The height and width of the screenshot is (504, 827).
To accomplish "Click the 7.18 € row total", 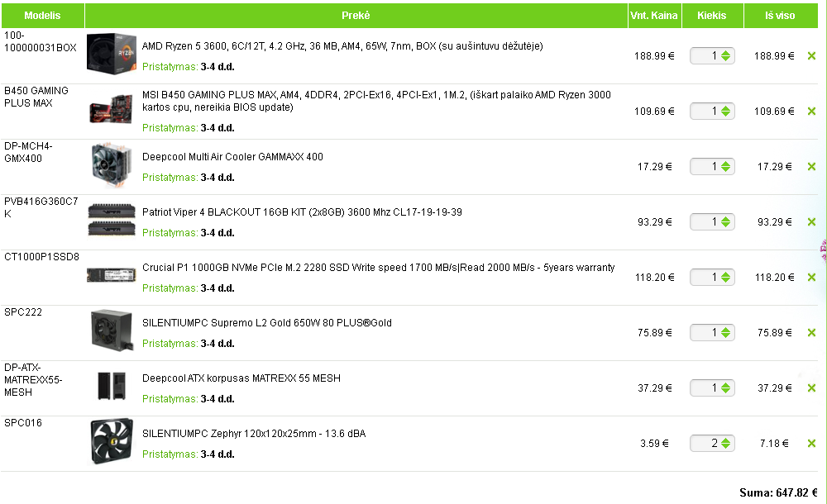I will [774, 444].
